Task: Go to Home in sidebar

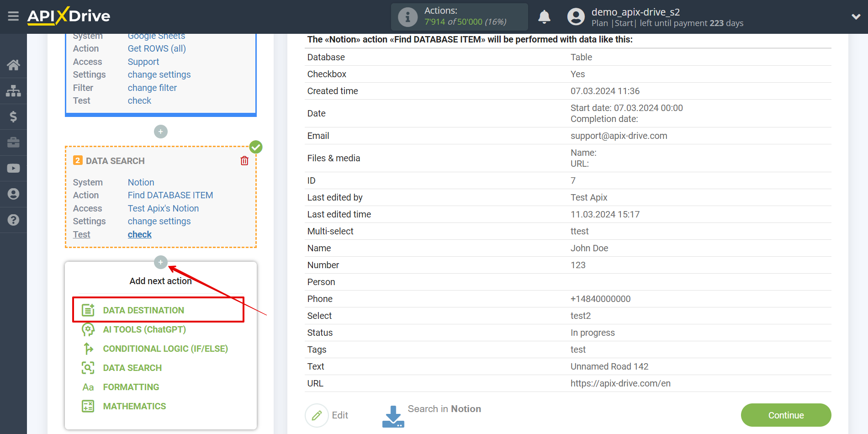Action: [x=13, y=65]
